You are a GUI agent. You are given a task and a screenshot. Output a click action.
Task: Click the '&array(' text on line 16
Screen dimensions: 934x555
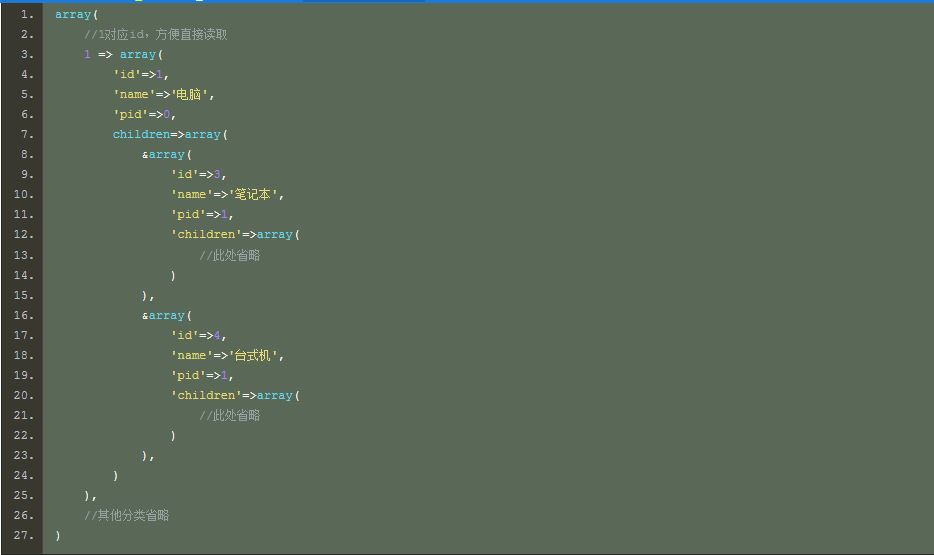point(166,315)
